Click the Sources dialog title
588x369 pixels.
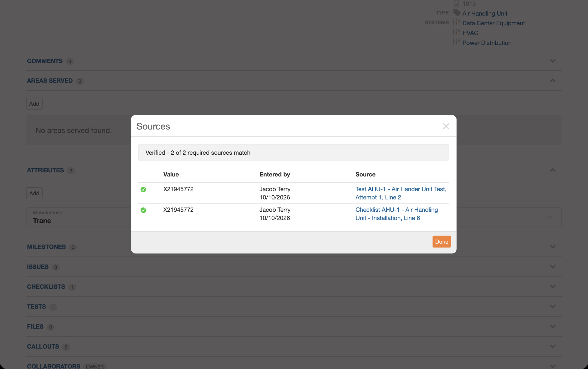[x=153, y=127]
